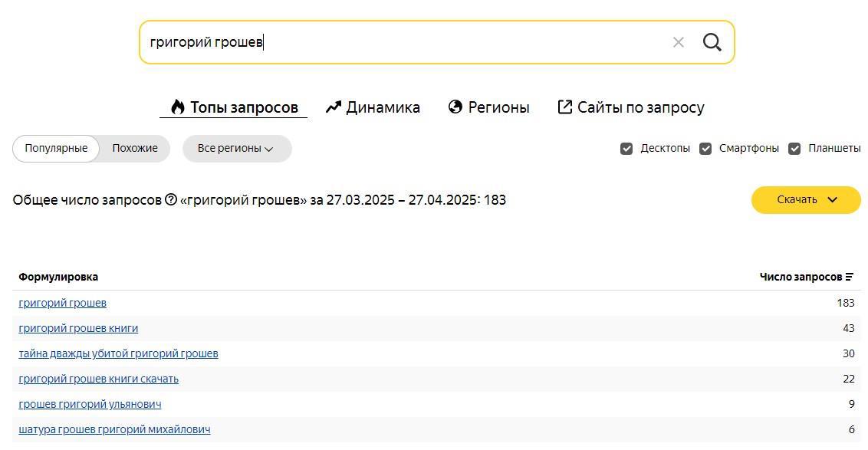The image size is (868, 450).
Task: Click the sort icon beside Число запросов
Action: [x=850, y=277]
